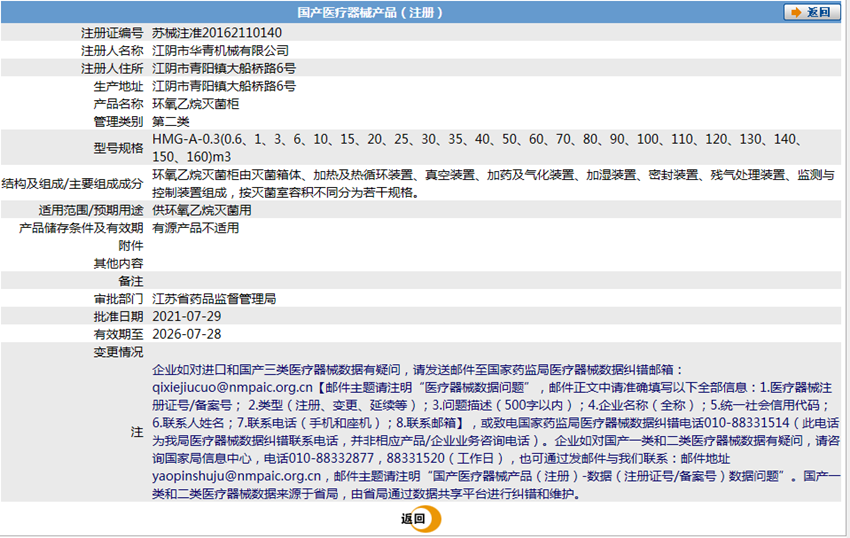Select product name 环氧乙烷灭菌柜
The image size is (850, 538).
tap(195, 104)
